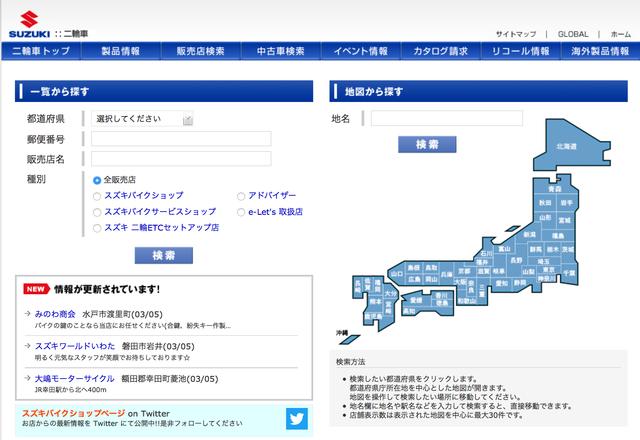The image size is (640, 440).
Task: Select 青森 on the map
Action: 555,189
